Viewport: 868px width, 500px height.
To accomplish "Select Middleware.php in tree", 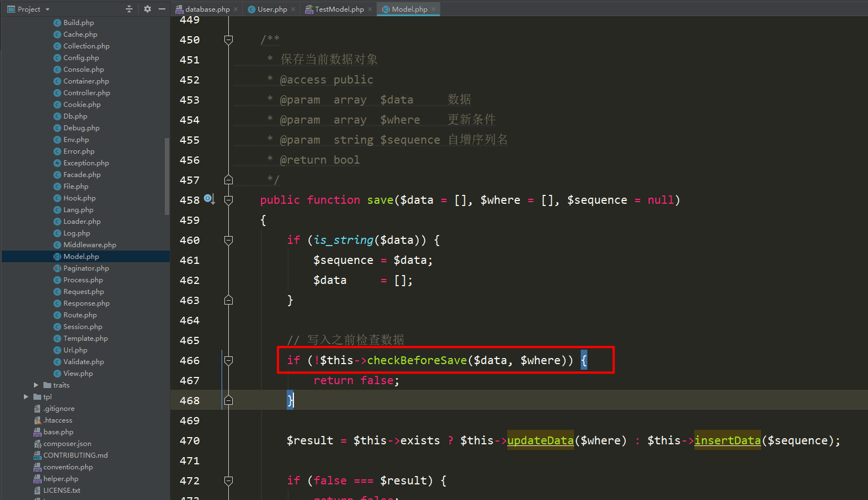I will point(90,245).
